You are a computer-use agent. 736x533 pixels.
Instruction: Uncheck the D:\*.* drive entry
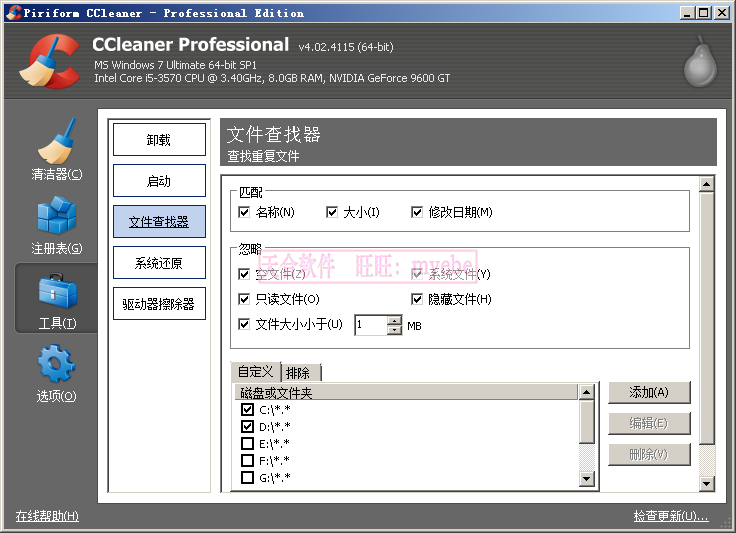click(x=247, y=426)
